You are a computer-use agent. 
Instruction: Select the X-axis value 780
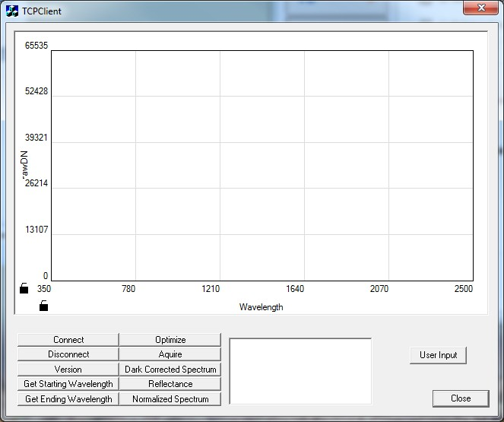click(x=128, y=289)
